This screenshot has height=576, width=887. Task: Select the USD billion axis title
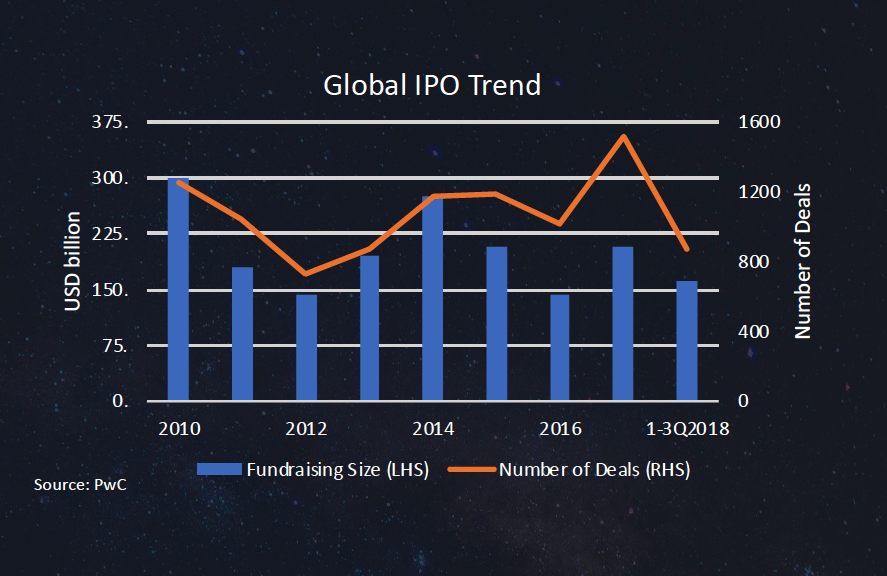pos(73,262)
